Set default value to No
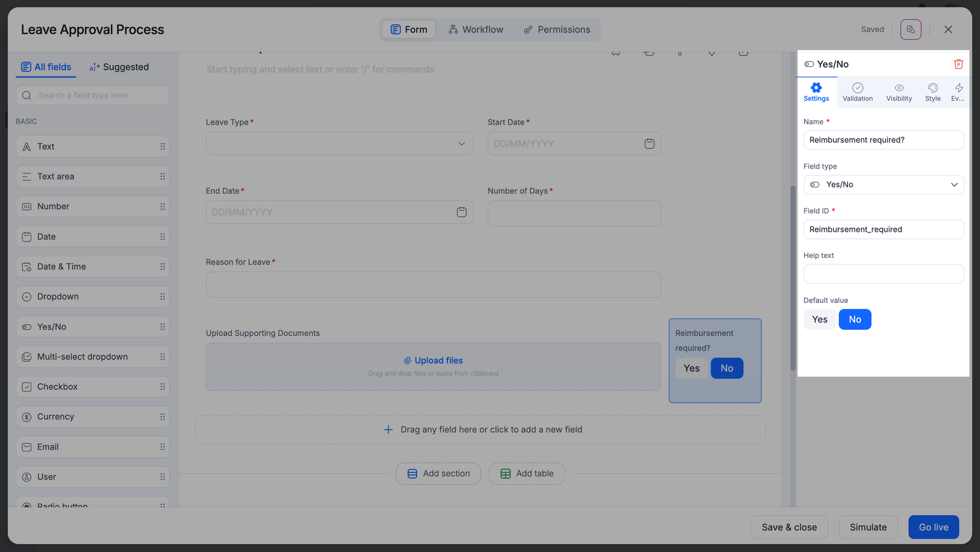This screenshot has height=552, width=980. 855,320
